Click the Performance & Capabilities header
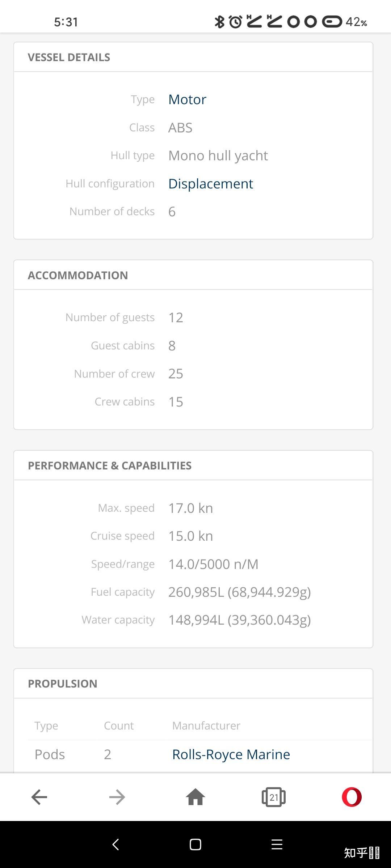This screenshot has height=868, width=391. 109,465
